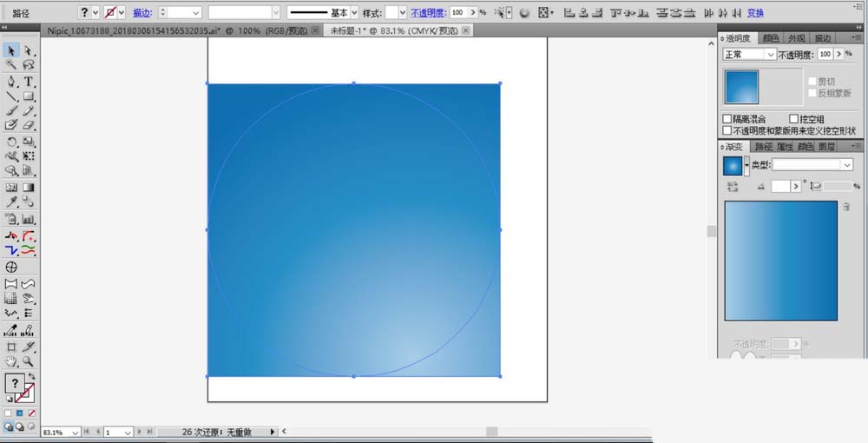Select the Type tool

point(29,82)
